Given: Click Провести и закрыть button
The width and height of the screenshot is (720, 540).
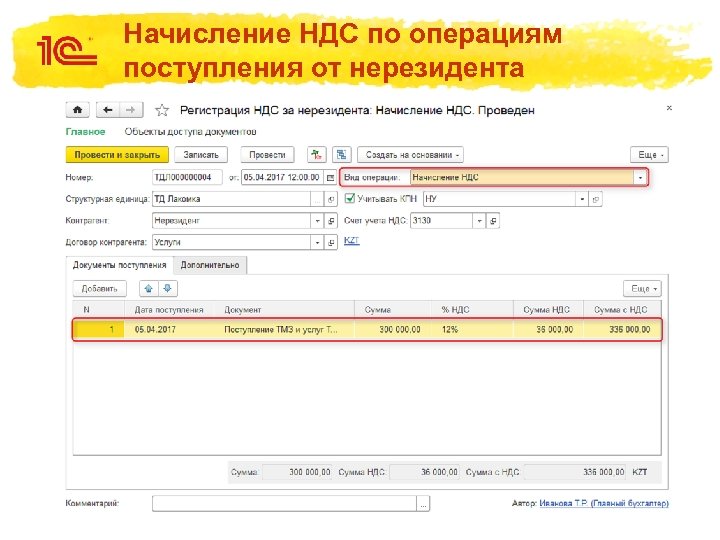Looking at the screenshot, I should [x=117, y=155].
